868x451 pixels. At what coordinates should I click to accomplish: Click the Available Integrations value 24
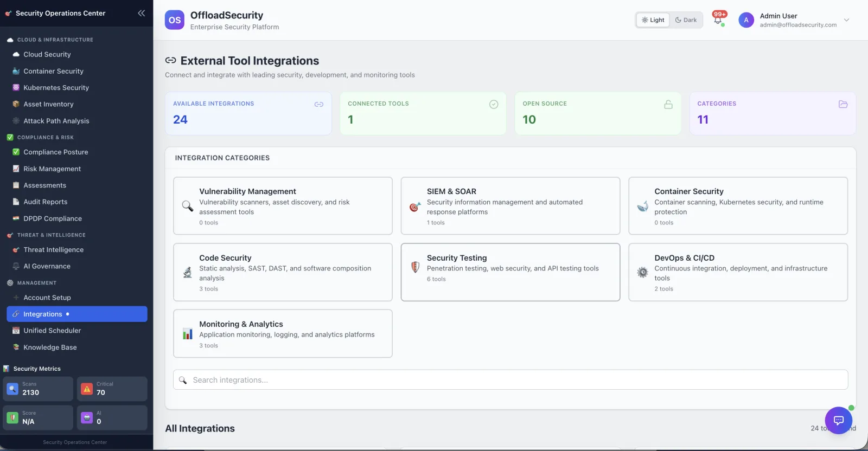coord(180,119)
